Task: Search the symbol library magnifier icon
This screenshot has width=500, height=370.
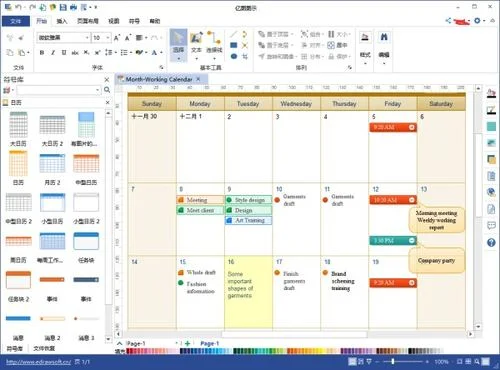Action: 107,90
